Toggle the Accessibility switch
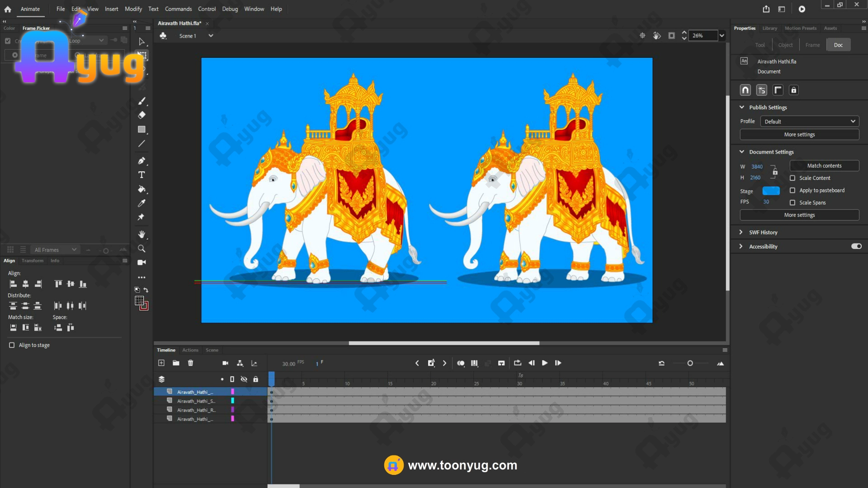This screenshot has height=488, width=868. pyautogui.click(x=856, y=246)
